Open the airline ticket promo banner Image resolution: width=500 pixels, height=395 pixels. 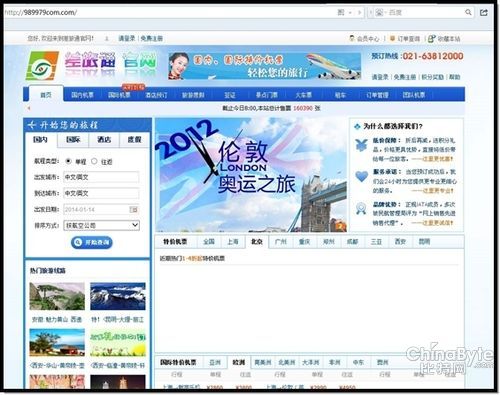pyautogui.click(x=265, y=66)
